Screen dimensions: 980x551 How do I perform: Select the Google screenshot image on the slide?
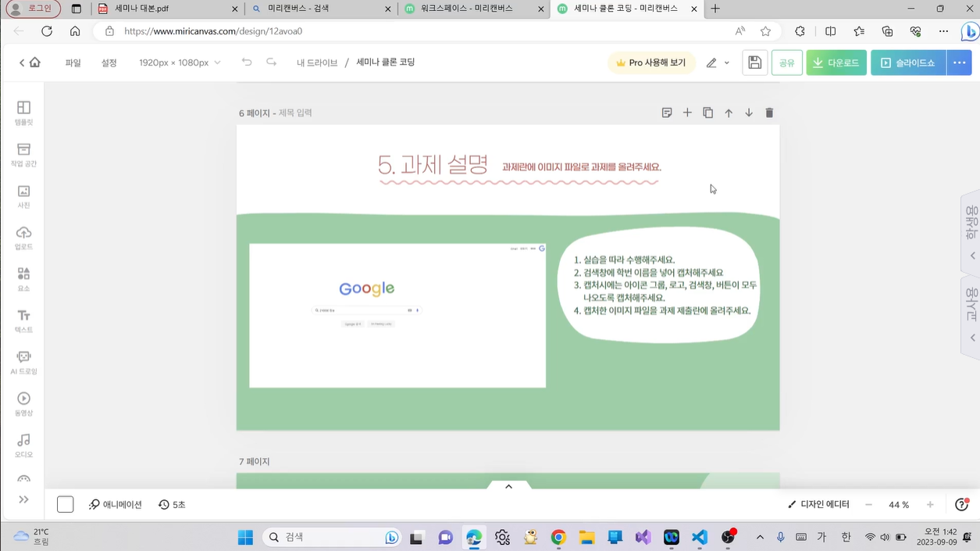(397, 315)
